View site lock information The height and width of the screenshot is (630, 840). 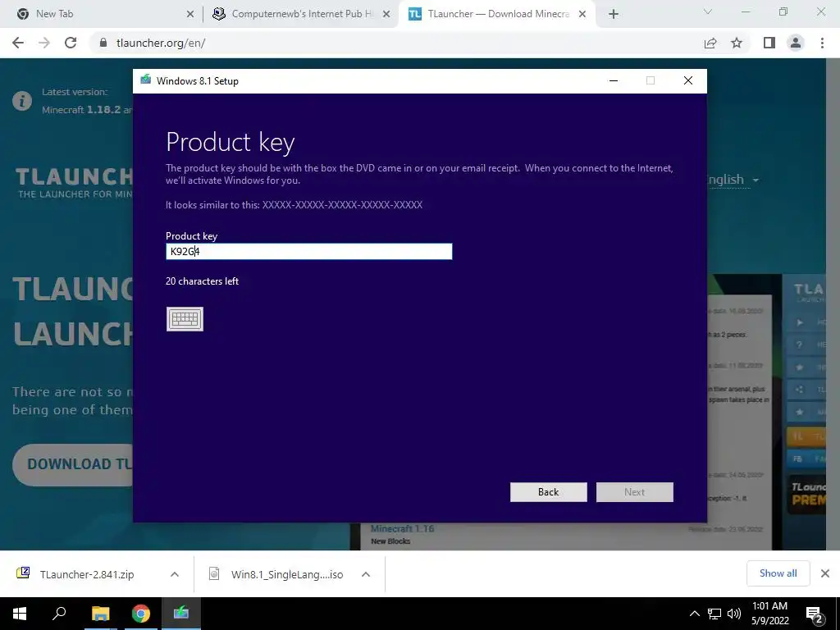click(103, 43)
